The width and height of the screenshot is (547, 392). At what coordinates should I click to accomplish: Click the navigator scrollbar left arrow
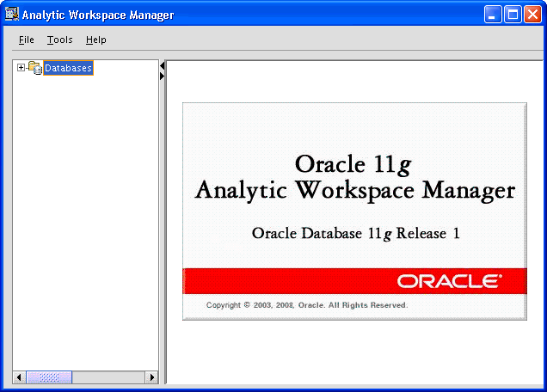[19, 377]
